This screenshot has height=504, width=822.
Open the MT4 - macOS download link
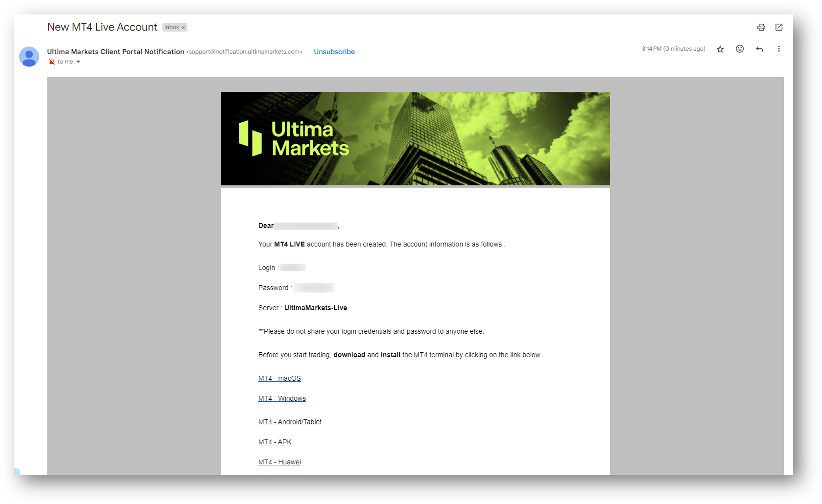click(279, 378)
